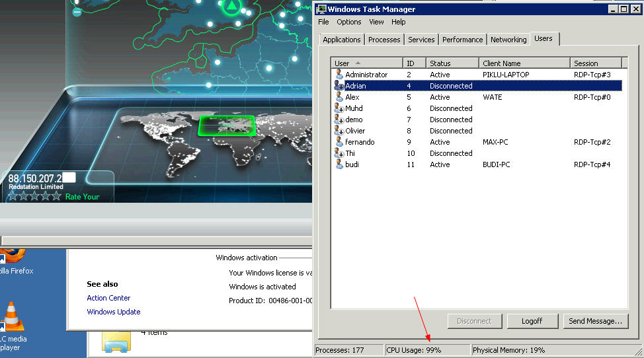
Task: Rate your ISP with the star rating
Action: [34, 196]
